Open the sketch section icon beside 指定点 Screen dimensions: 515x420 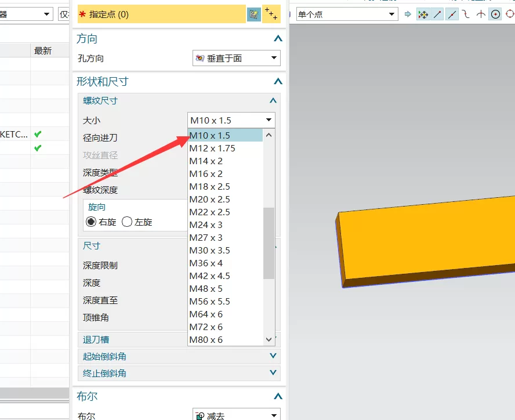pos(253,14)
